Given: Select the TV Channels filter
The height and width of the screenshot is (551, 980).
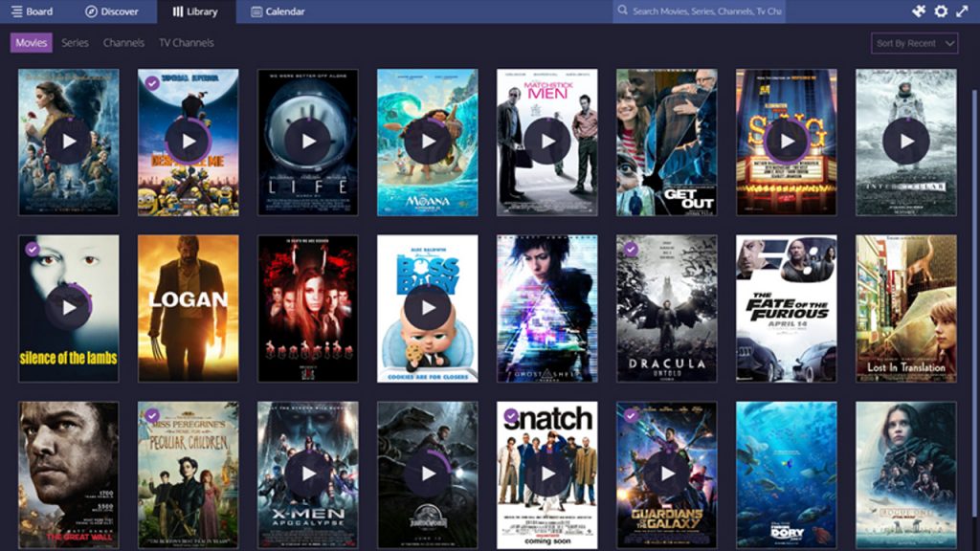Looking at the screenshot, I should [x=187, y=42].
